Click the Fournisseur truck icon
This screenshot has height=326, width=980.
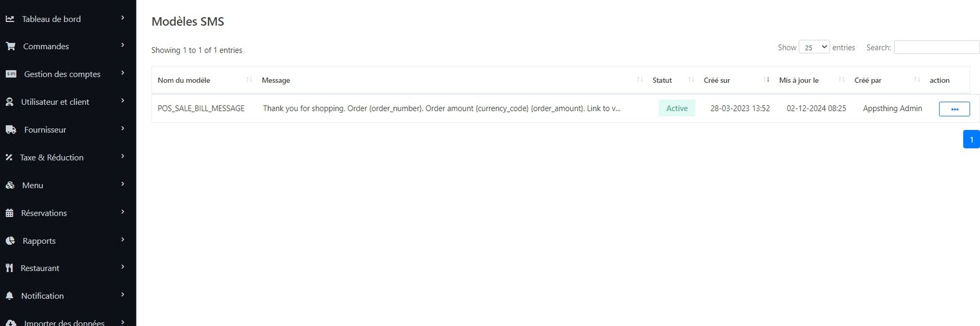(x=11, y=130)
